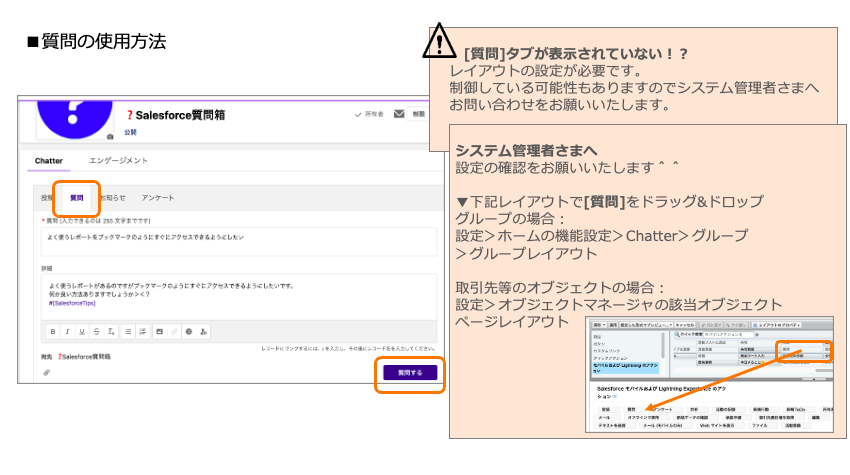Click the Mention people icon

[x=203, y=331]
